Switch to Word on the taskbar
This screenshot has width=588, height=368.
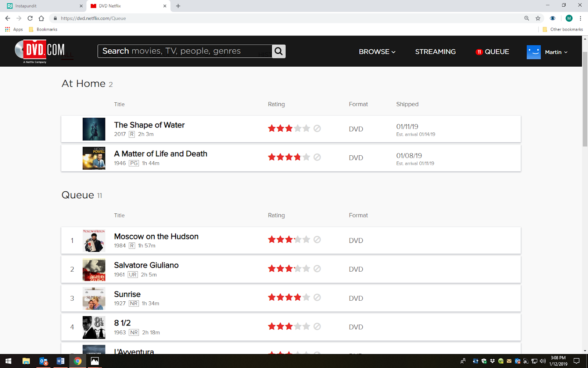click(x=60, y=361)
